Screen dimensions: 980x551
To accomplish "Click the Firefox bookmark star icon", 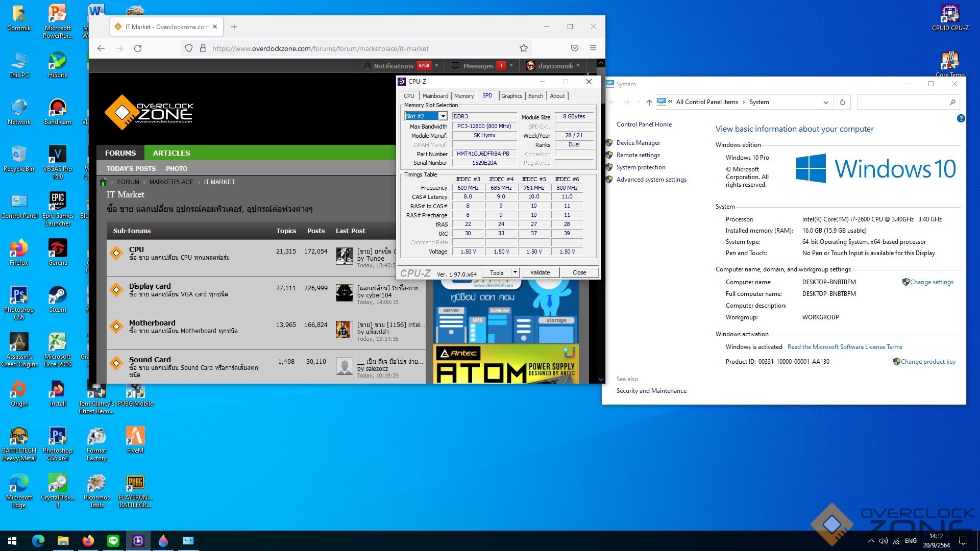I will coord(523,48).
